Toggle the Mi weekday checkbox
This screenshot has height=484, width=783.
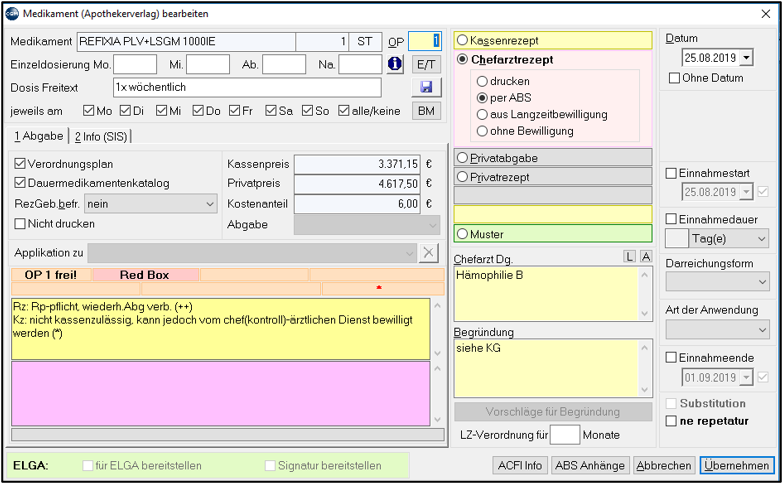point(161,110)
